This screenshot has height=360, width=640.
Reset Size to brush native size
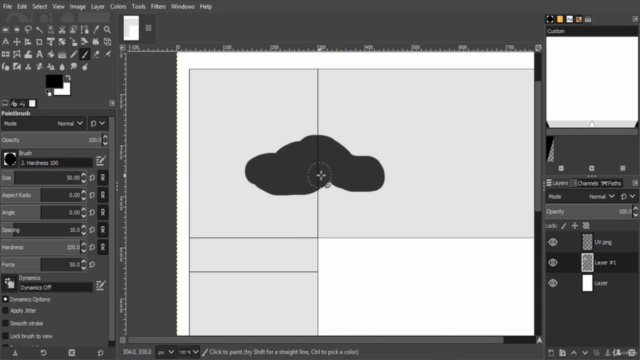pyautogui.click(x=92, y=178)
